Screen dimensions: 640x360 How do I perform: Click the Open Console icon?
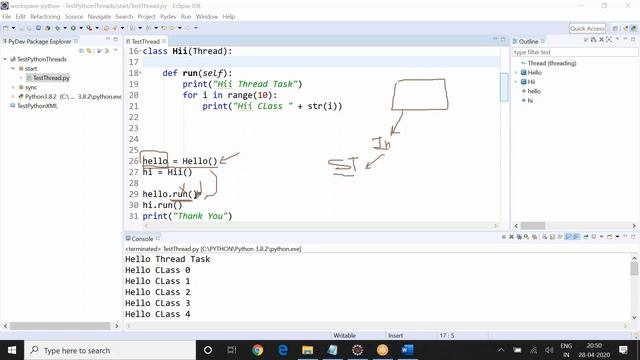click(x=609, y=237)
